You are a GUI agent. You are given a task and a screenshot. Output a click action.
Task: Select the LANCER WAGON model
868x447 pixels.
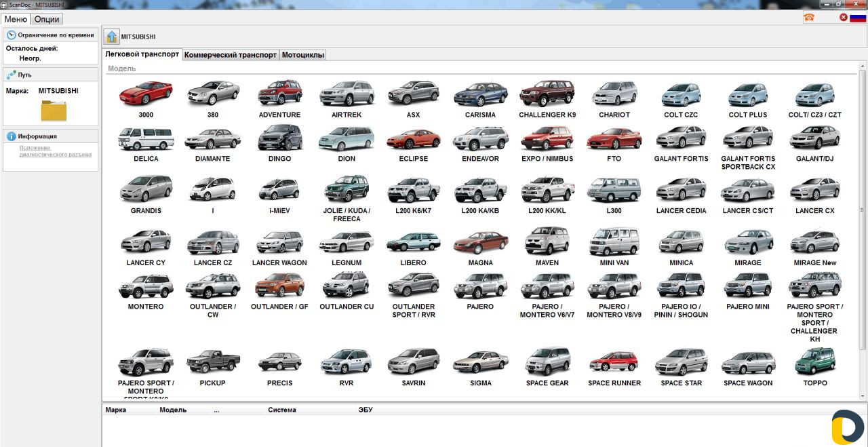tap(279, 242)
